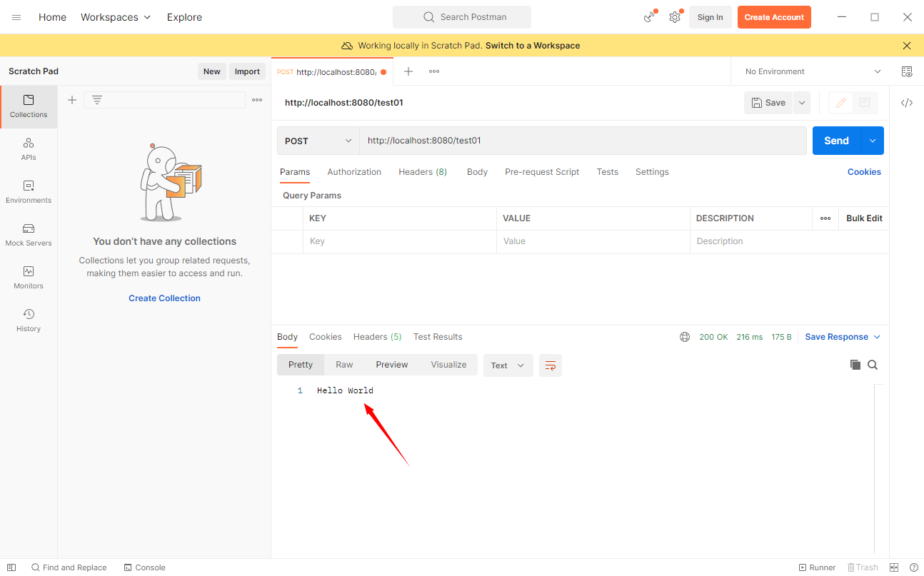Open the Cookies link beside Settings

click(x=864, y=172)
